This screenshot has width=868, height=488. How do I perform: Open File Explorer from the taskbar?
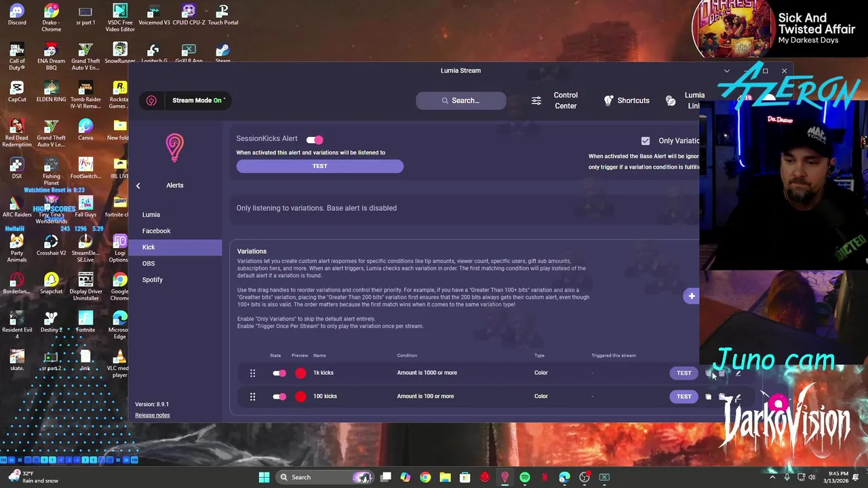(445, 477)
